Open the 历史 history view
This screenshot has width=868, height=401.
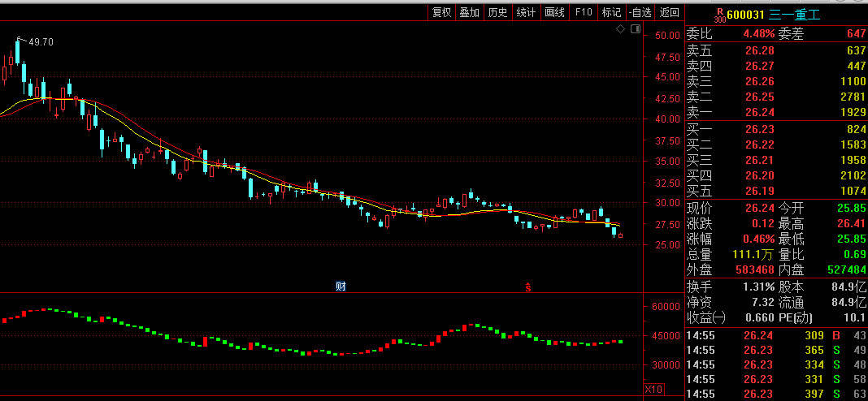tap(497, 12)
